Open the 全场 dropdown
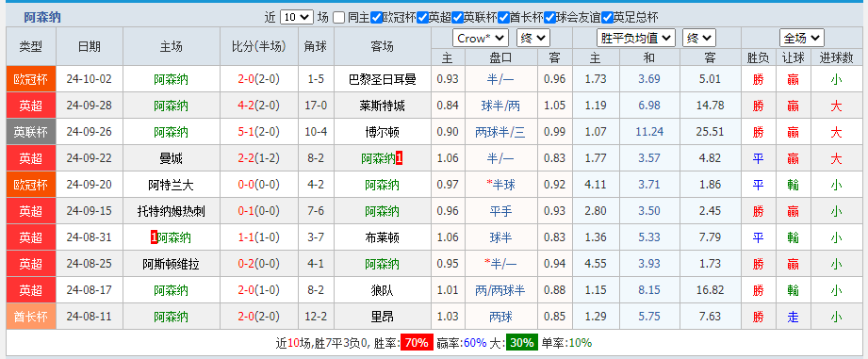The height and width of the screenshot is (359, 868). pos(802,39)
